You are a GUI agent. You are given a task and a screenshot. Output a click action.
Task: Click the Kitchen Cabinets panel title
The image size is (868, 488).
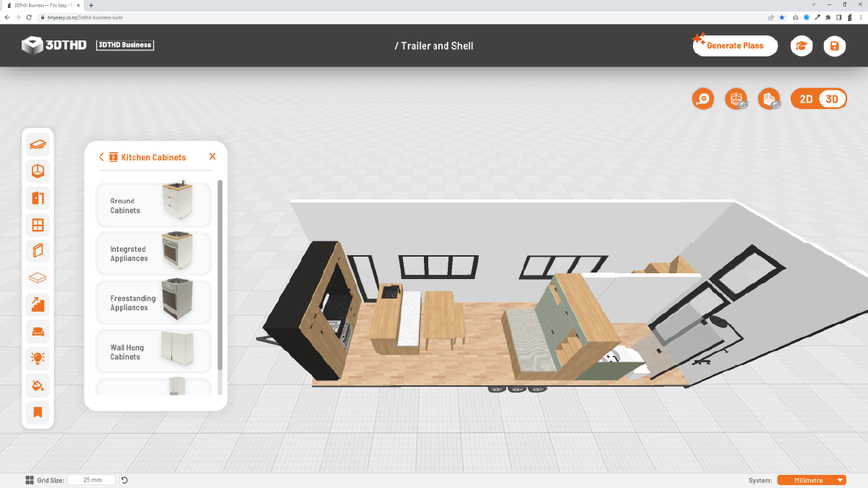(153, 157)
